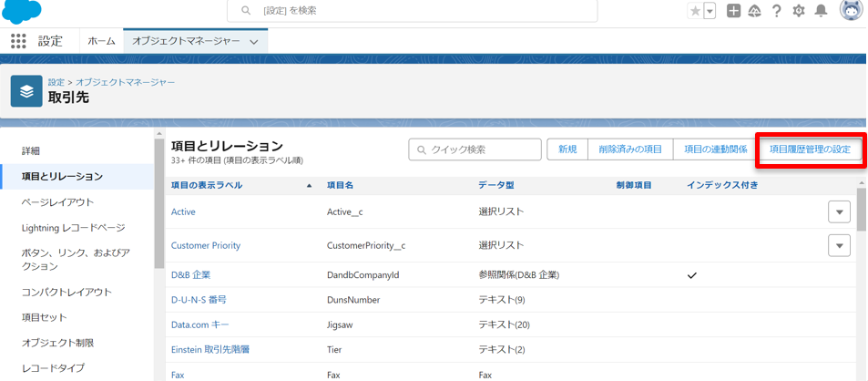Sort by データ型 column header
Image resolution: width=868 pixels, height=381 pixels.
496,186
